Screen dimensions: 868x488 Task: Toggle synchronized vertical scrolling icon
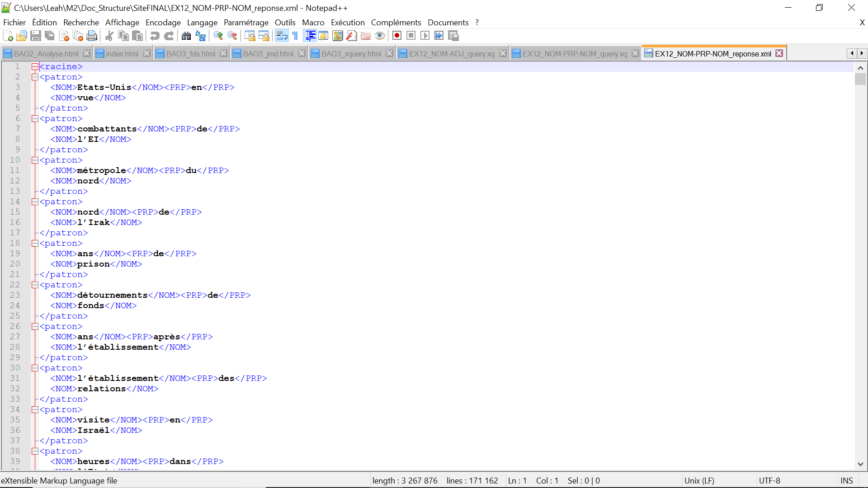click(250, 36)
